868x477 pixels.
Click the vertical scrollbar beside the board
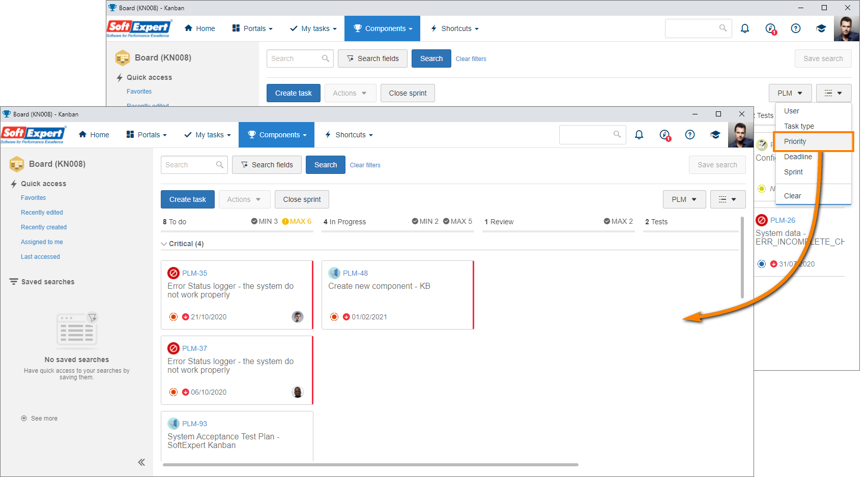(742, 257)
